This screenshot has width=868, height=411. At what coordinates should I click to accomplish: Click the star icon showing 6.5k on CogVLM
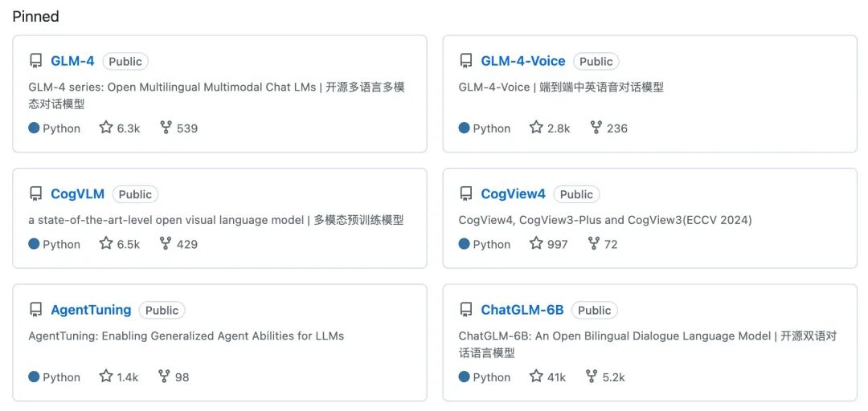pos(106,243)
